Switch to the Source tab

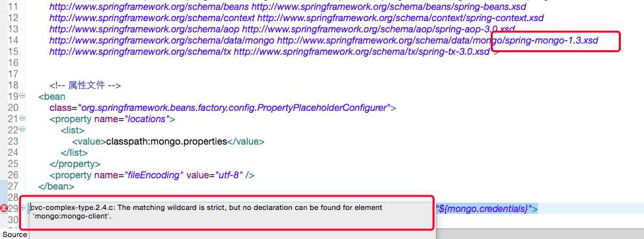point(15,234)
